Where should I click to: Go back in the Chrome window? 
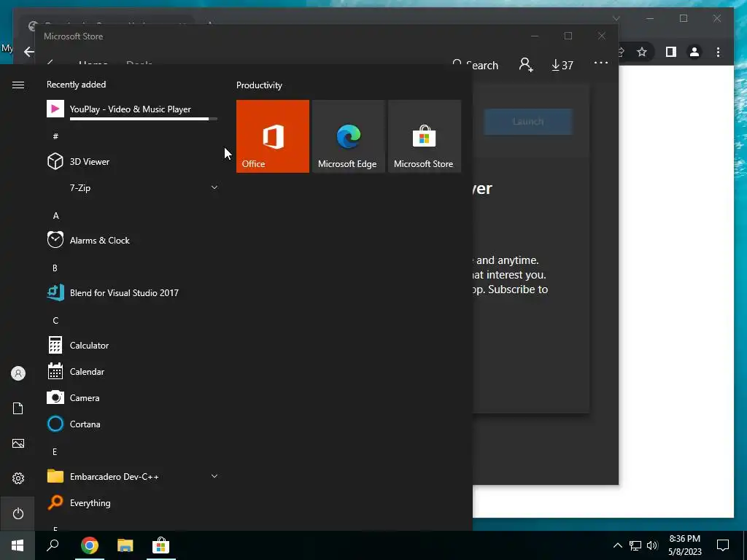pyautogui.click(x=28, y=52)
